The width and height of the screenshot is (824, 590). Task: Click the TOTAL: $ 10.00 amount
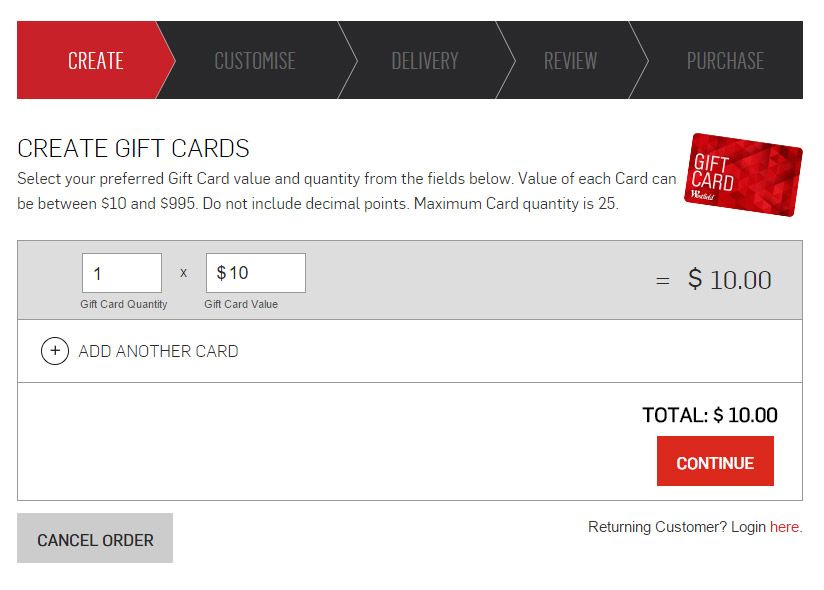pos(710,415)
